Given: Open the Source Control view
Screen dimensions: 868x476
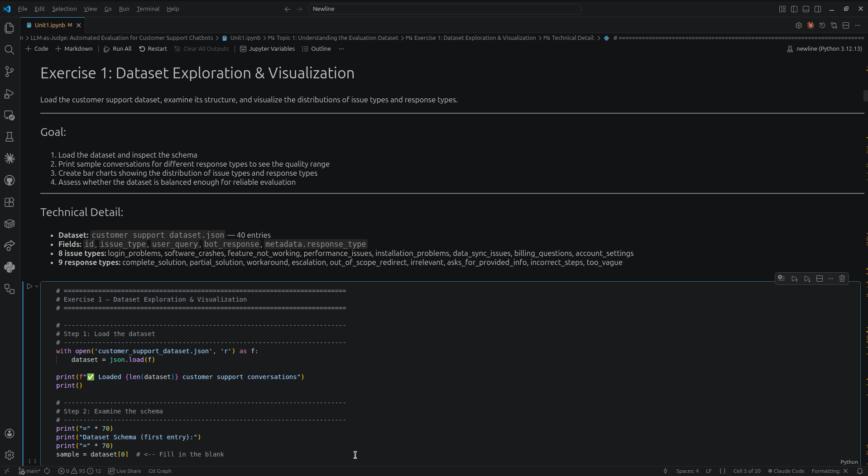Looking at the screenshot, I should click(x=10, y=72).
